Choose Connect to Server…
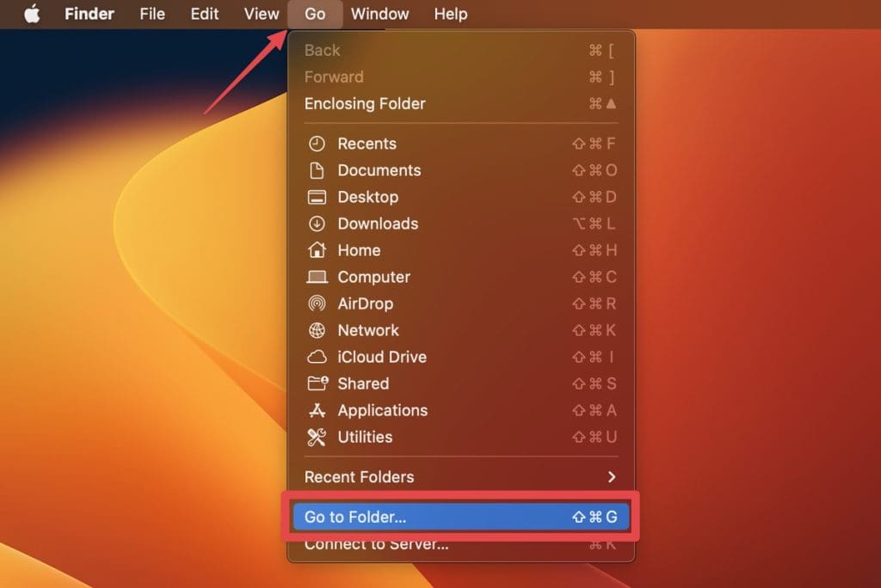Viewport: 881px width, 588px height. click(461, 543)
